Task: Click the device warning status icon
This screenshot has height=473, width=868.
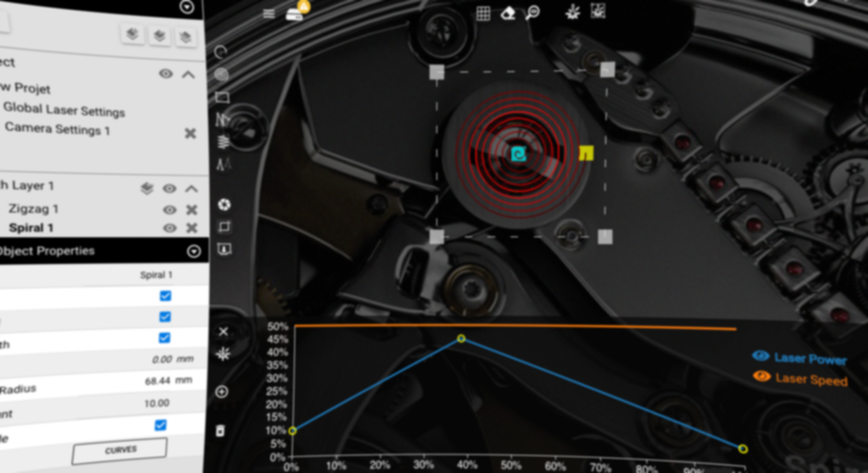Action: point(297,11)
